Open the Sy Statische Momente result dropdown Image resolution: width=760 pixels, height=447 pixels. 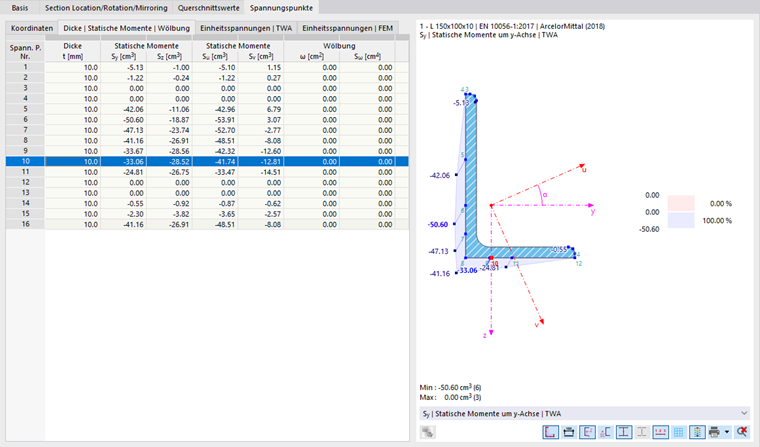585,414
